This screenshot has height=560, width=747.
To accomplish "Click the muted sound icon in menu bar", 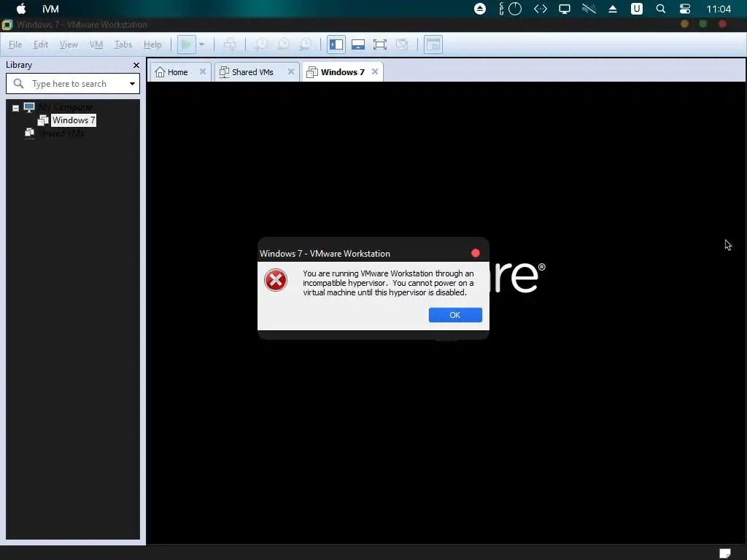I will (589, 9).
